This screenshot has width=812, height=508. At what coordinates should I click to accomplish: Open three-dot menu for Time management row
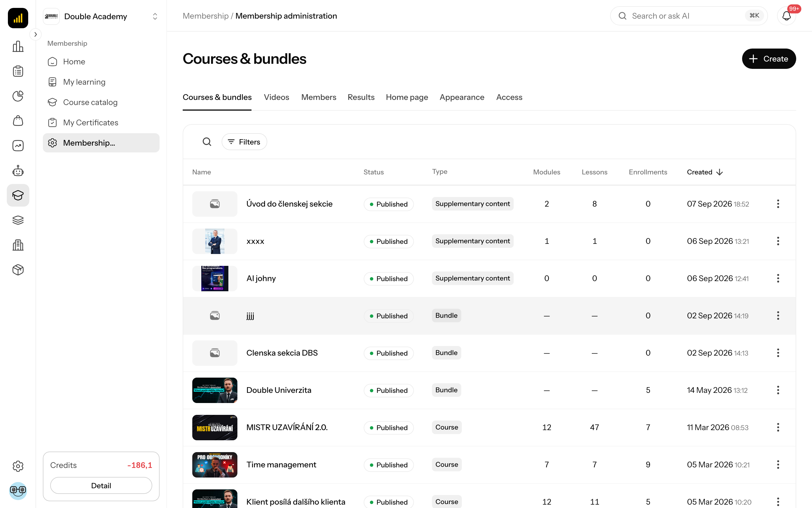(778, 465)
